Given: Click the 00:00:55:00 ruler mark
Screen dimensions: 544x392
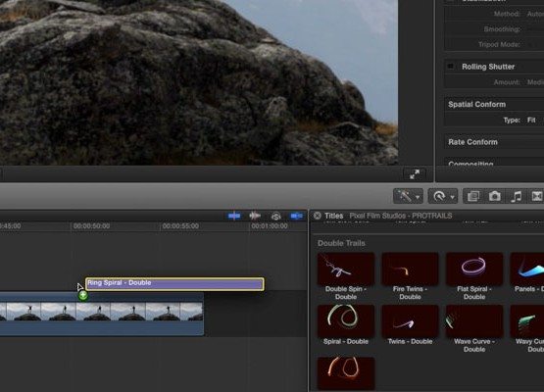Looking at the screenshot, I should (x=180, y=226).
